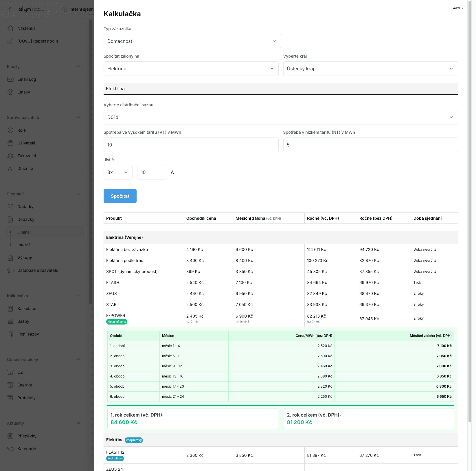Click the Kalkulace calculator icon

[x=10, y=309]
